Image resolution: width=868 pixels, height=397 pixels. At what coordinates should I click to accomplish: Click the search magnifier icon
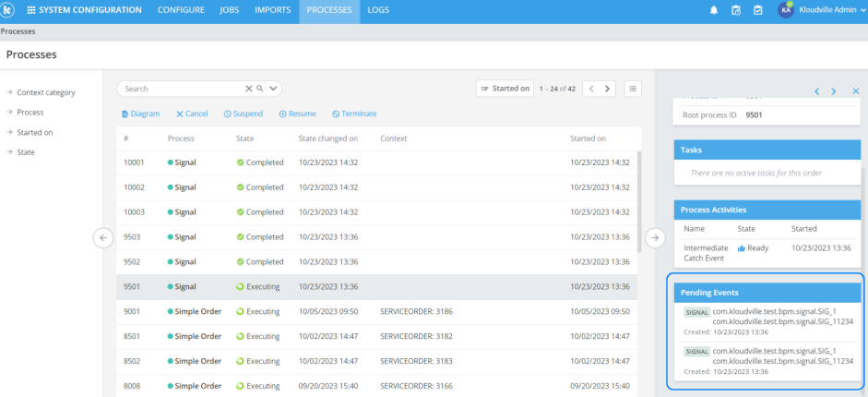pos(259,89)
